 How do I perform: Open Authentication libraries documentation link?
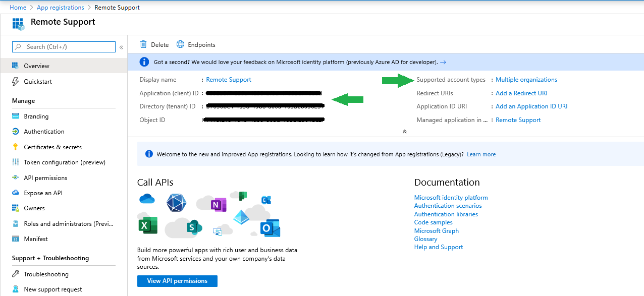[446, 214]
